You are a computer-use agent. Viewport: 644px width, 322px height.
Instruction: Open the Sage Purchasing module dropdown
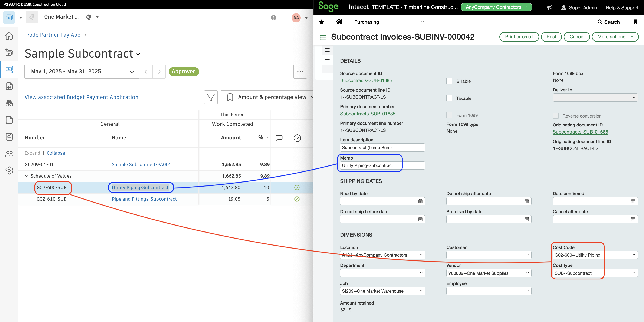(389, 22)
